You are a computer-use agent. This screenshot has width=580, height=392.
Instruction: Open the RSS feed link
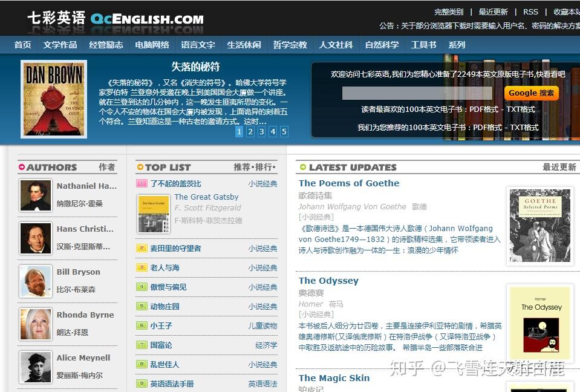click(530, 11)
